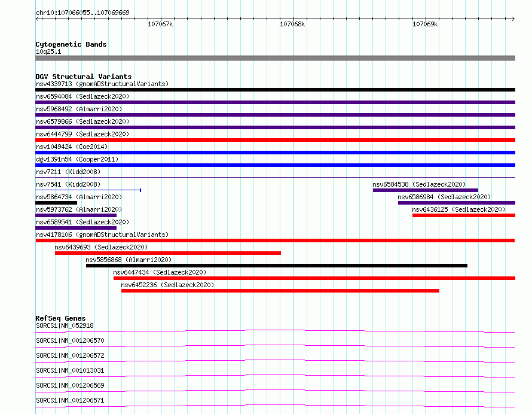Open transcript SORCS1|NM_052918
The image size is (532, 414).
[65, 325]
